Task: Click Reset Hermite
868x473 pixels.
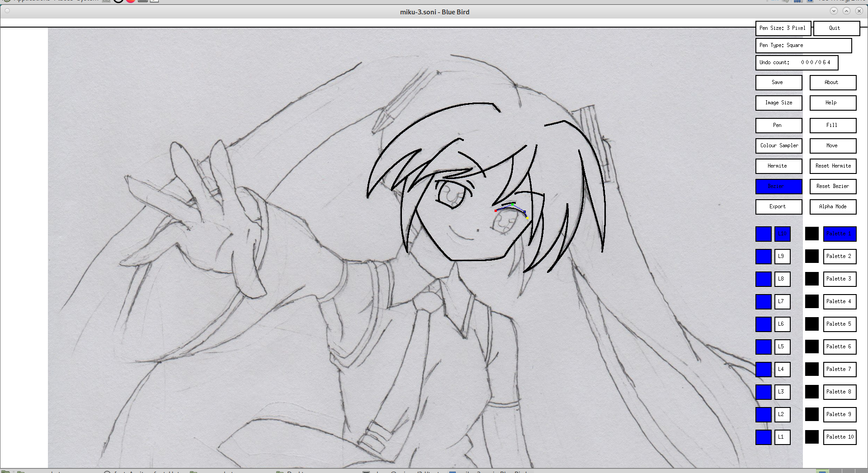Action: point(833,166)
